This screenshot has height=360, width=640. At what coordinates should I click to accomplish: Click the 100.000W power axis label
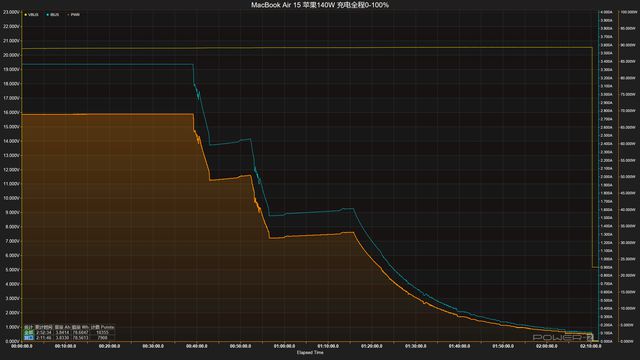point(629,12)
